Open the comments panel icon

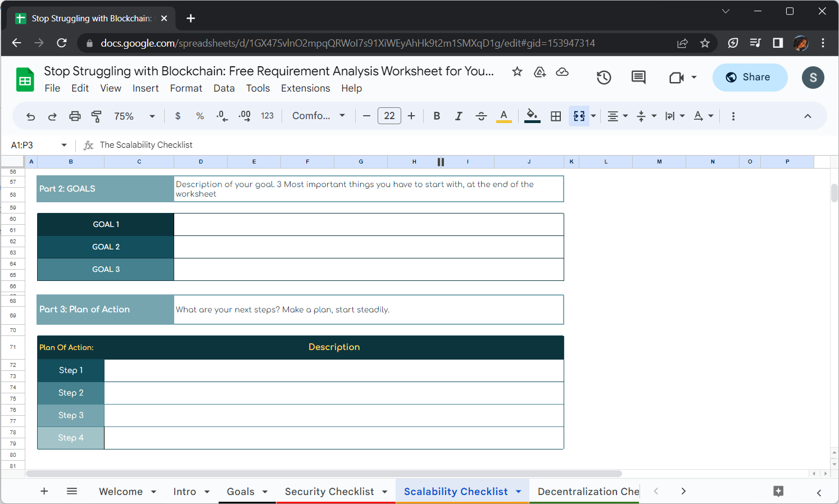tap(638, 78)
